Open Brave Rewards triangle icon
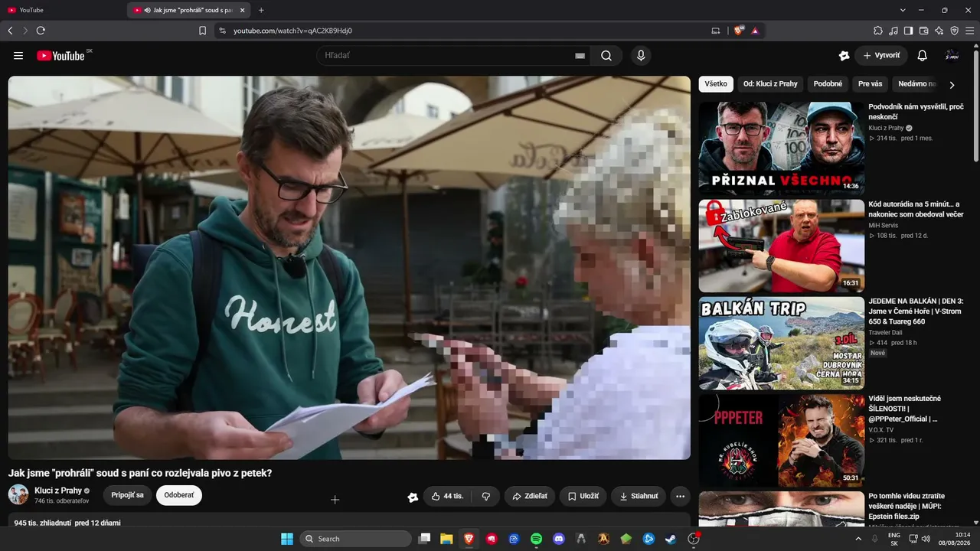This screenshot has height=551, width=980. 755,31
